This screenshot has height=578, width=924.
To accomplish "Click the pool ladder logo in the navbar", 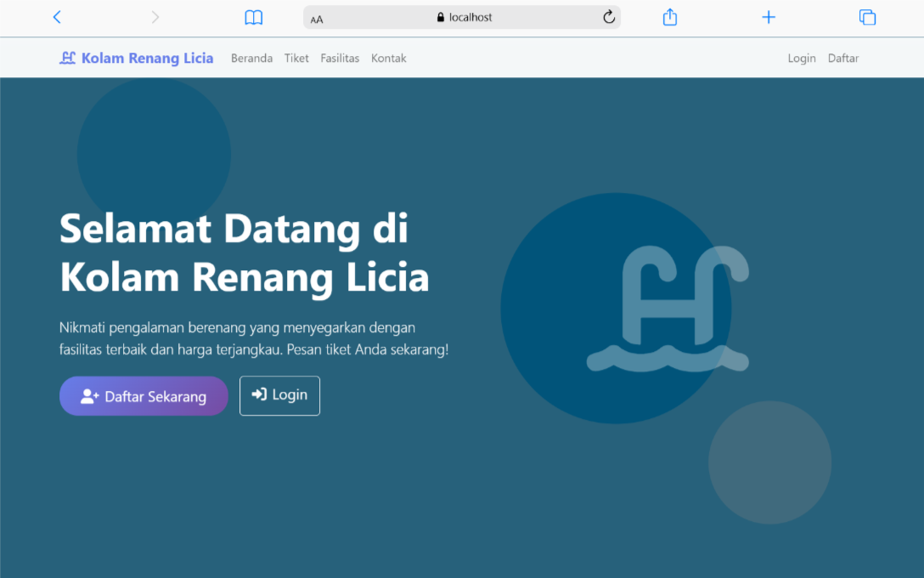I will (x=68, y=58).
